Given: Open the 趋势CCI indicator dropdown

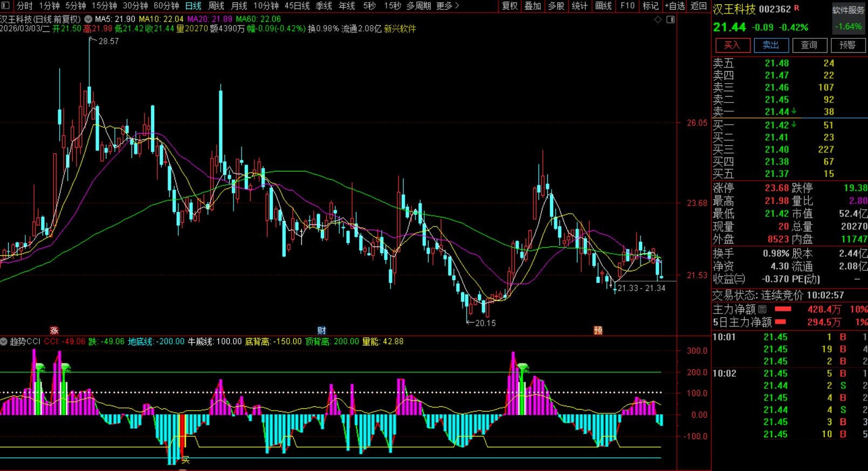Looking at the screenshot, I should click(x=4, y=342).
